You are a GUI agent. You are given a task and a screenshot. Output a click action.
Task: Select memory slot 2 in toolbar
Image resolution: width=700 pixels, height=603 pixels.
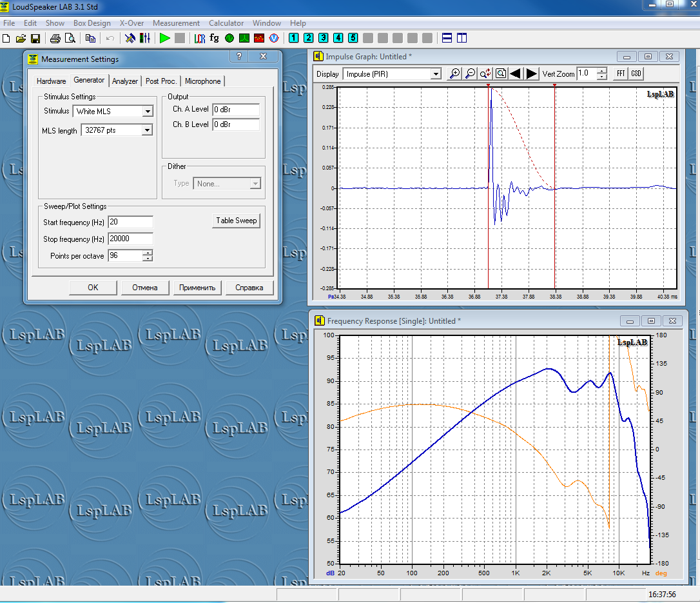(309, 39)
